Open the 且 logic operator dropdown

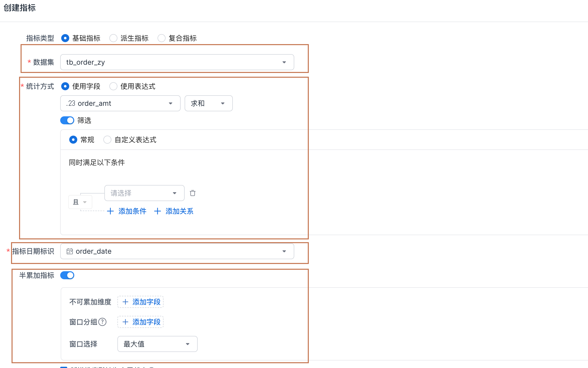coord(80,202)
